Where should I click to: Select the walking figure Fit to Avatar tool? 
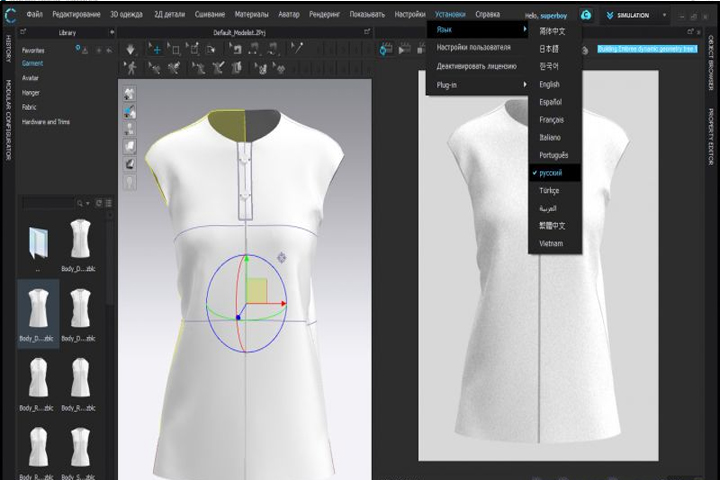[131, 68]
